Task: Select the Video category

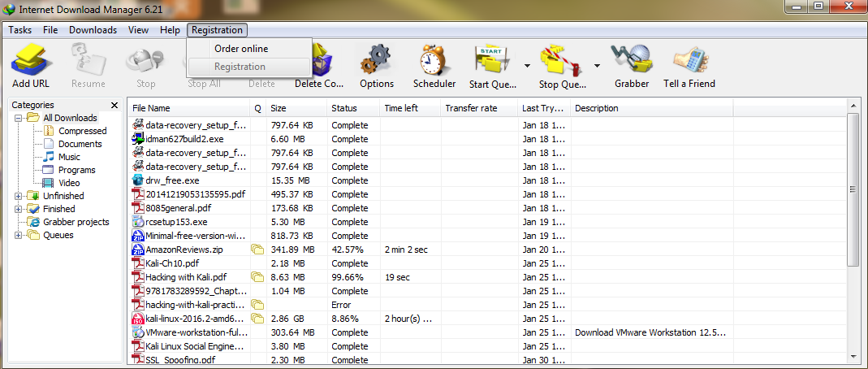Action: (x=69, y=183)
